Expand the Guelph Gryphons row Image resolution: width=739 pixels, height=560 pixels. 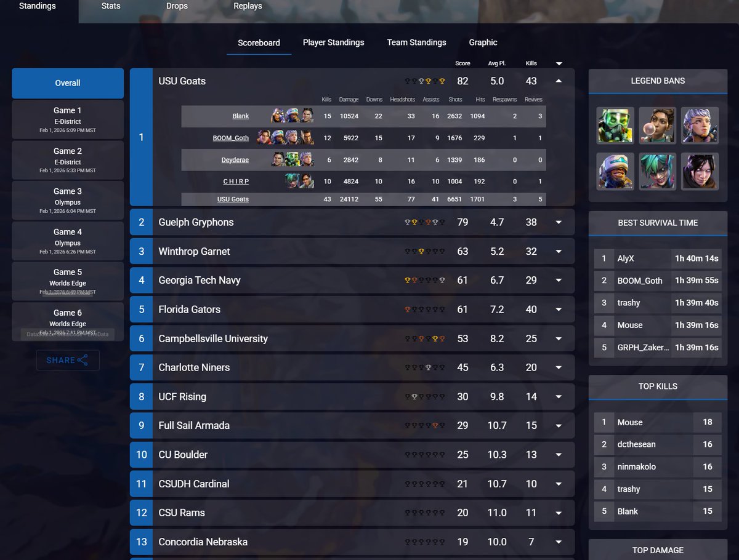click(x=559, y=222)
